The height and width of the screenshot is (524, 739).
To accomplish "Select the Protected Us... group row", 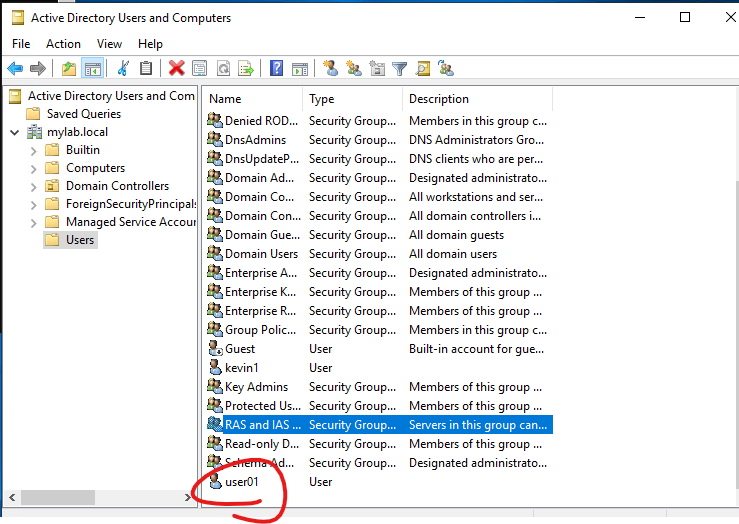I will click(x=380, y=406).
